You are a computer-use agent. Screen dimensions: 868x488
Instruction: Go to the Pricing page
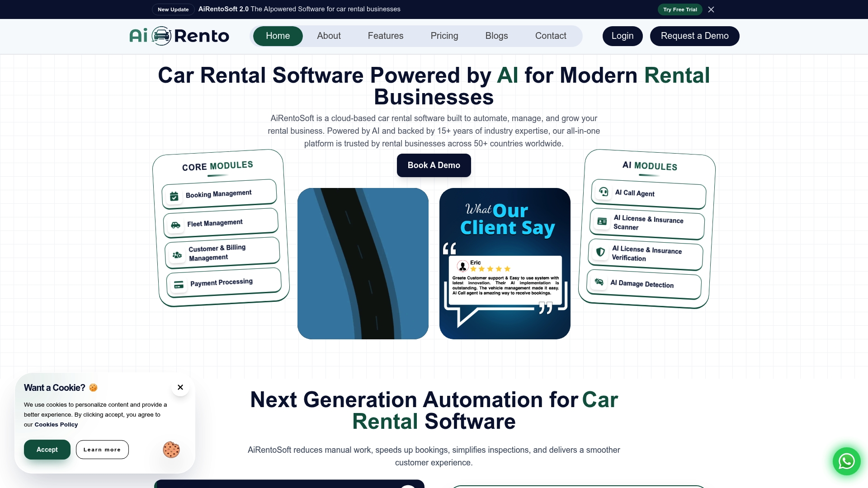point(444,36)
